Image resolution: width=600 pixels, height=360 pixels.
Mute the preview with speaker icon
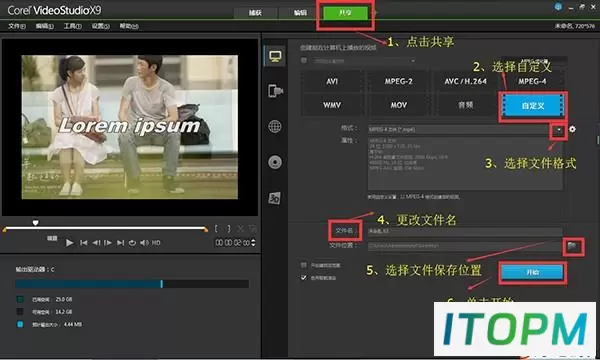coord(144,243)
